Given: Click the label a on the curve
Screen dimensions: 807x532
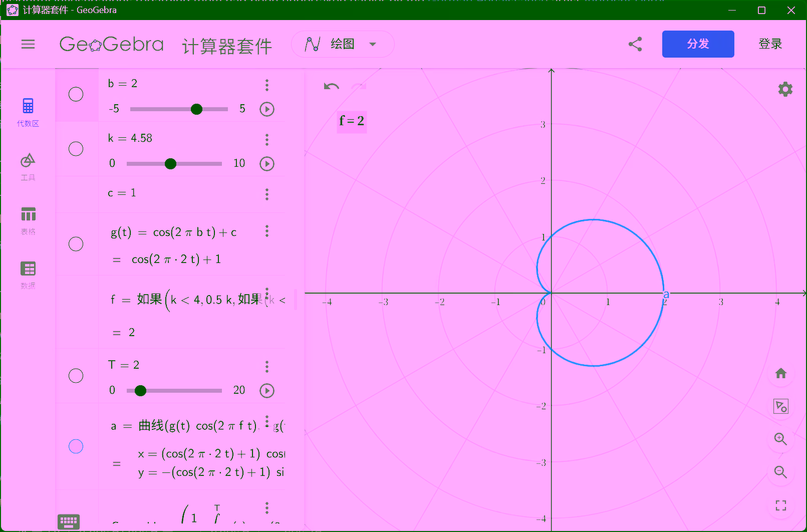Looking at the screenshot, I should pos(666,295).
